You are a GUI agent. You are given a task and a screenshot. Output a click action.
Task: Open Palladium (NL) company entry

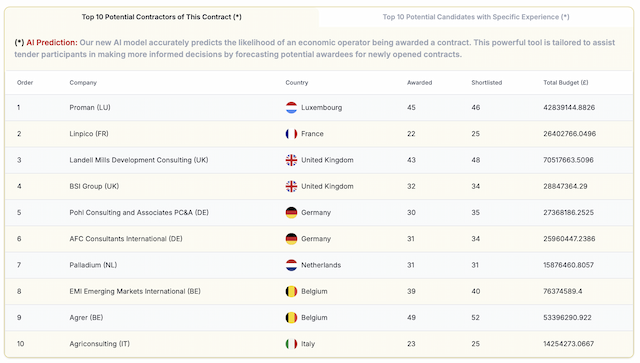click(x=93, y=265)
